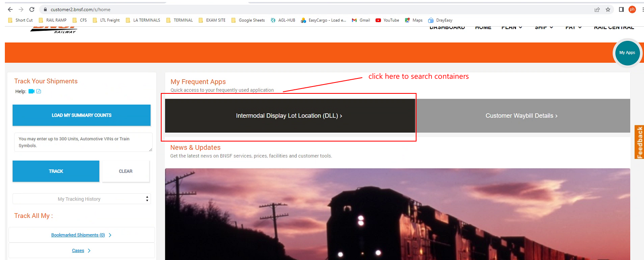The image size is (644, 260).
Task: Open the RAIL RAMP bookmarks folder
Action: (x=53, y=20)
